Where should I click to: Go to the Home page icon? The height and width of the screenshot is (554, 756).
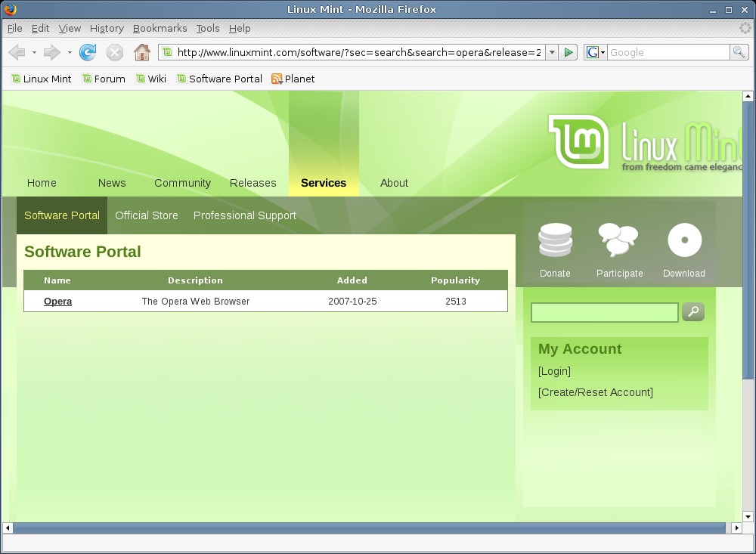point(142,52)
